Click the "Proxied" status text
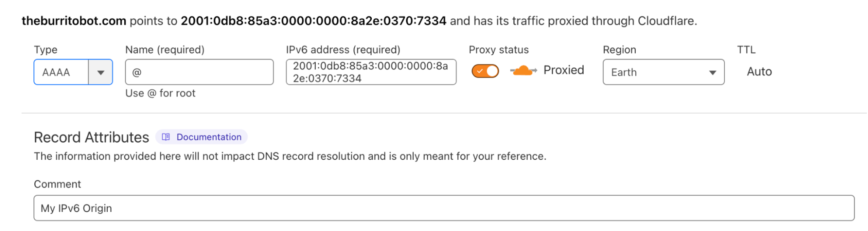Viewport: 868px width, 231px height. click(x=564, y=70)
